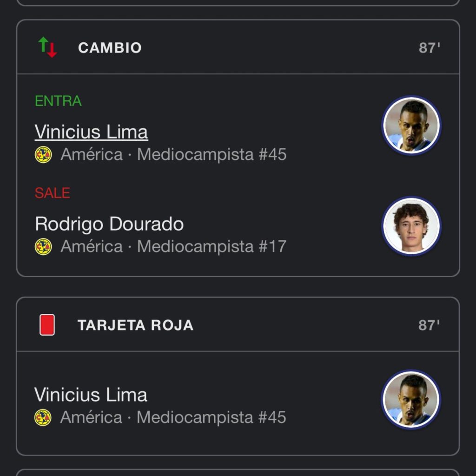Select the SALE label
The width and height of the screenshot is (476, 476).
tap(51, 193)
